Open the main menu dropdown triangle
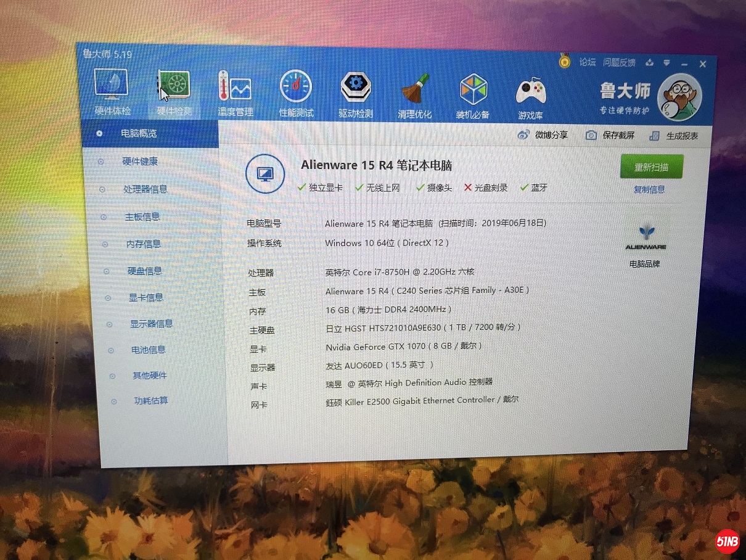The height and width of the screenshot is (560, 746). pyautogui.click(x=666, y=63)
